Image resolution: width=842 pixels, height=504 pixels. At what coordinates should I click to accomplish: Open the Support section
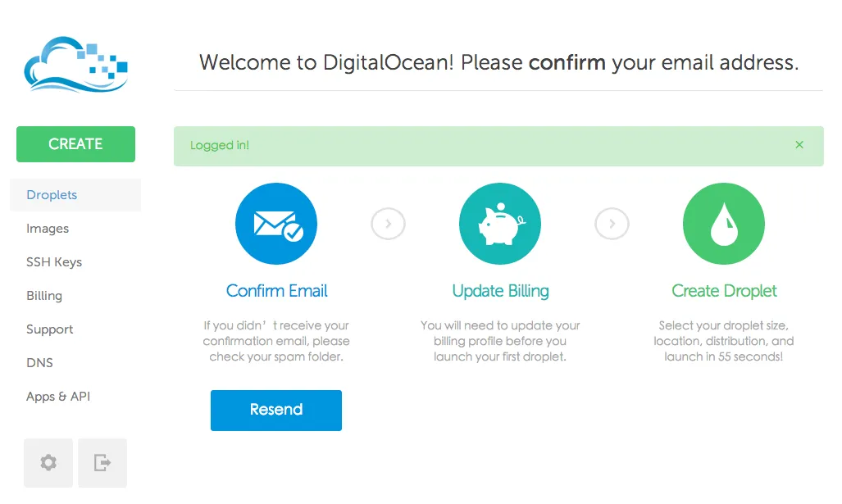pyautogui.click(x=49, y=329)
